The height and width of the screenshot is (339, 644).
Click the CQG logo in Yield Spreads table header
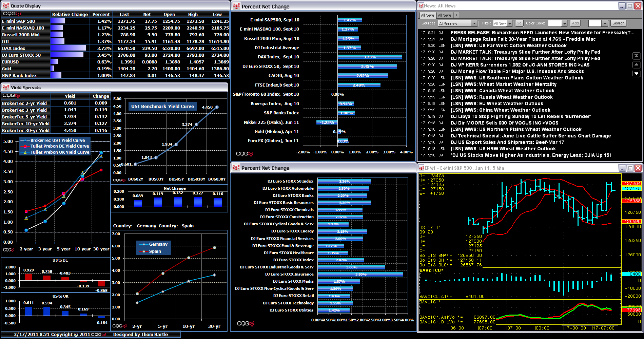tap(12, 96)
